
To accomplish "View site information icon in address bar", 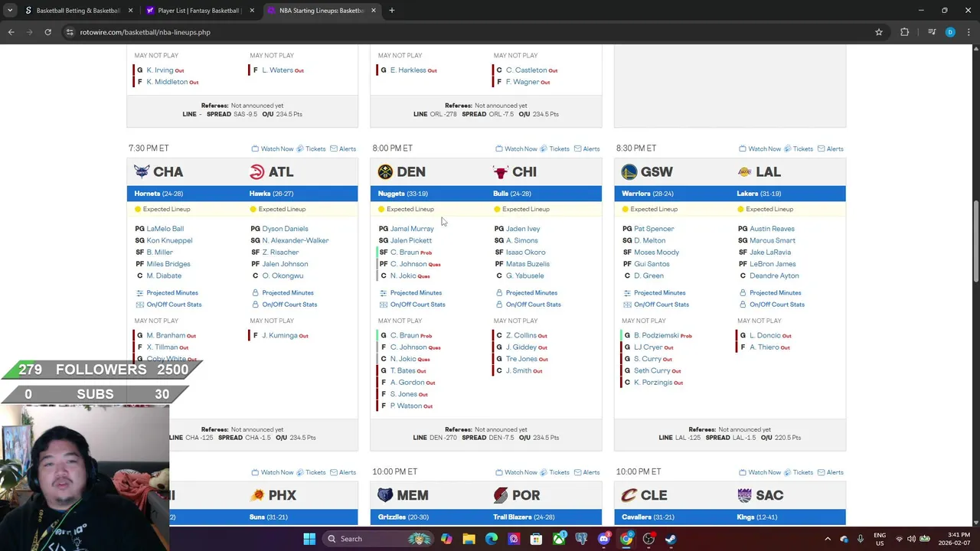I will [x=70, y=32].
